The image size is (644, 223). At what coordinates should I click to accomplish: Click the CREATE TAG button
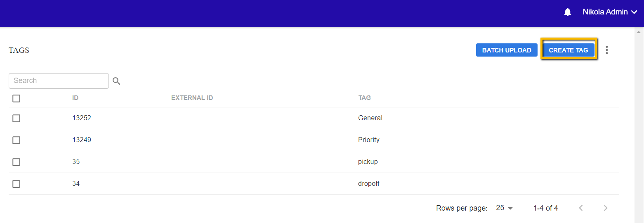coord(568,50)
